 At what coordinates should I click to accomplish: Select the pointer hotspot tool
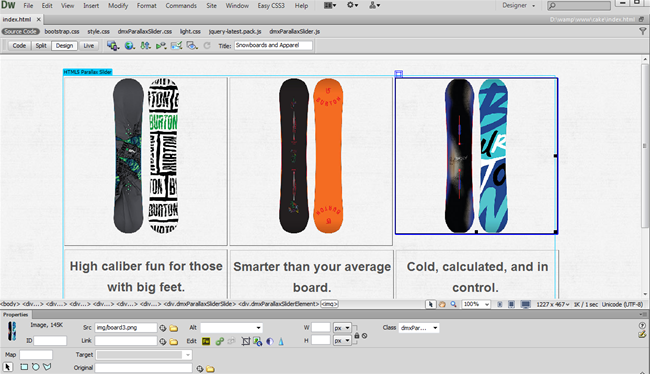pos(8,367)
